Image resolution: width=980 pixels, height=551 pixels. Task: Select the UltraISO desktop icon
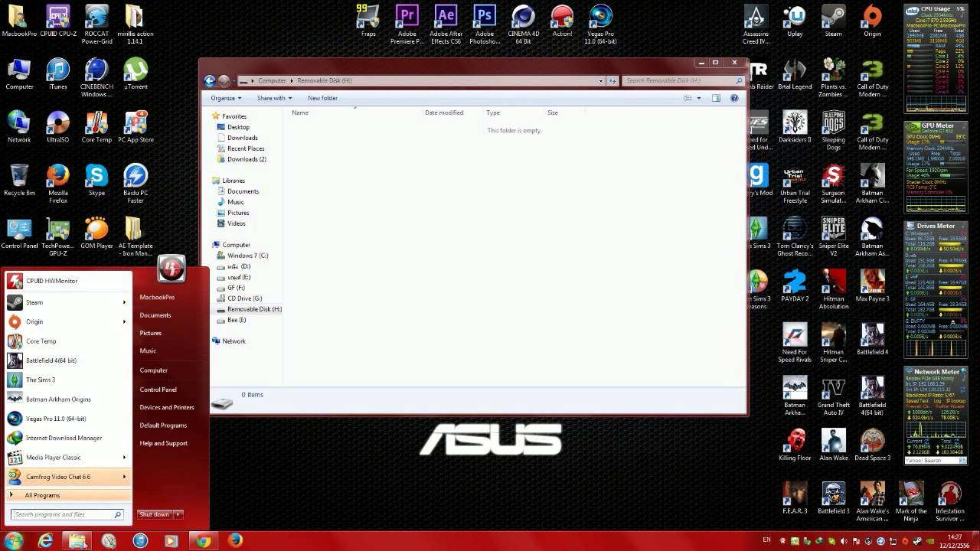point(57,128)
